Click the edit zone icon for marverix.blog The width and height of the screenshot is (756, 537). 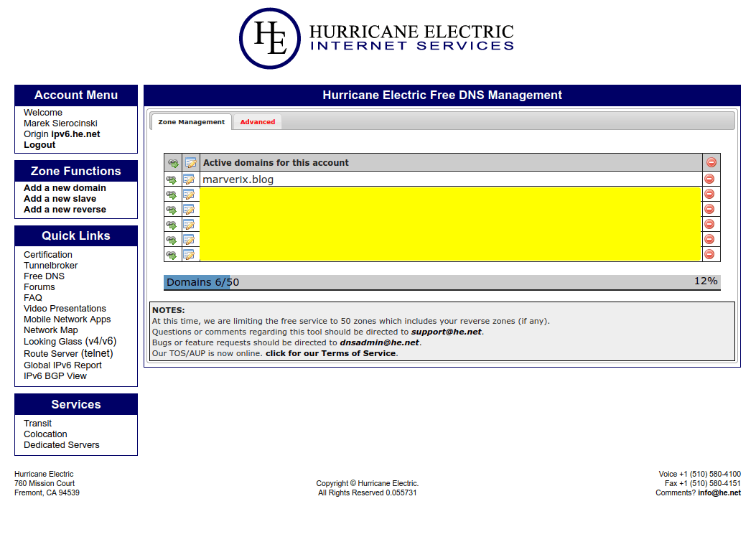(190, 179)
